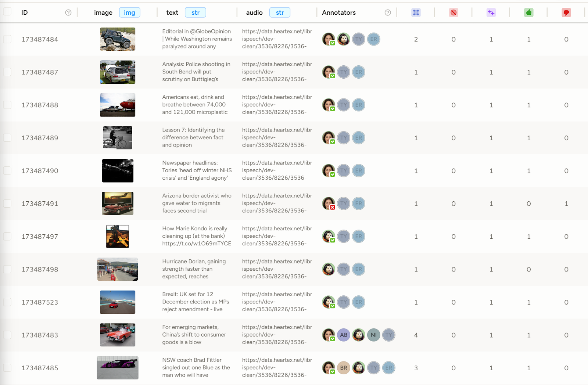This screenshot has width=588, height=385.
Task: Click the AB annotator avatar in row 173487483
Action: coord(343,335)
